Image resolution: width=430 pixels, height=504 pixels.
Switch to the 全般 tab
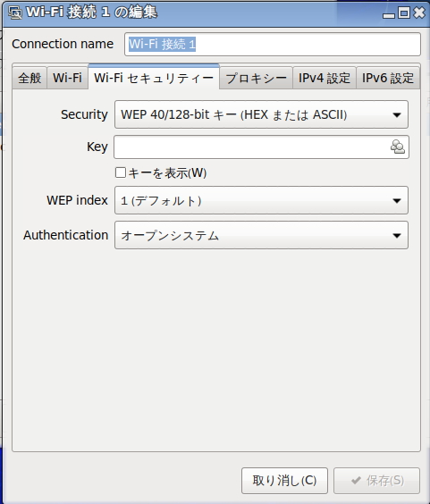30,78
